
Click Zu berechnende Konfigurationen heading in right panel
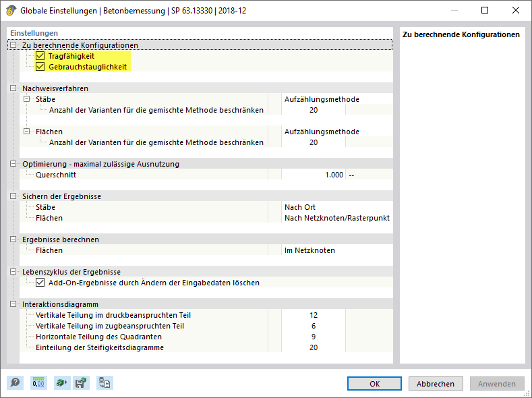click(461, 34)
